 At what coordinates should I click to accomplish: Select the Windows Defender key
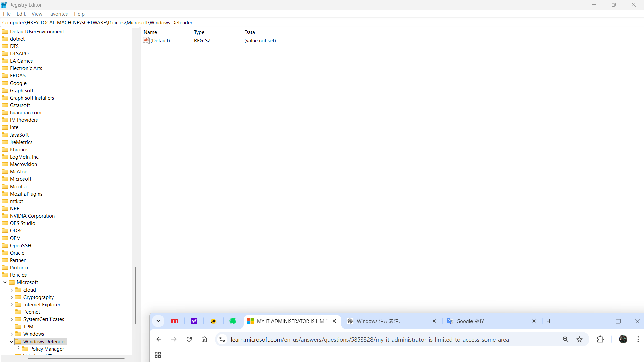(45, 342)
